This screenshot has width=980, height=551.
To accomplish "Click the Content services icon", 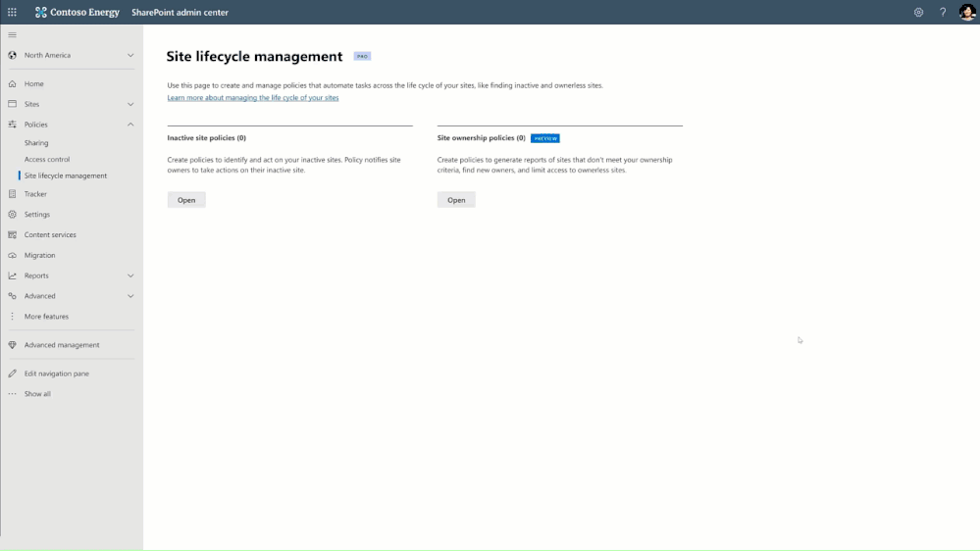I will pyautogui.click(x=12, y=235).
